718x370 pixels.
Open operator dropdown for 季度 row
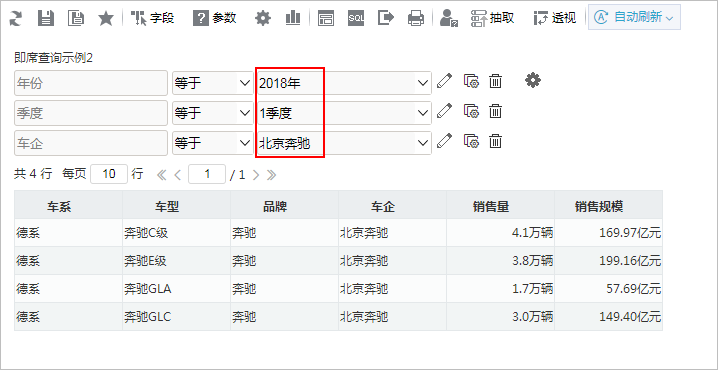coord(212,113)
